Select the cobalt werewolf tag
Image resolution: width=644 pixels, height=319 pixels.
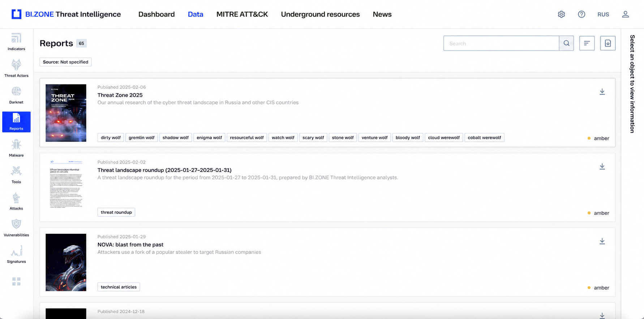(x=484, y=138)
